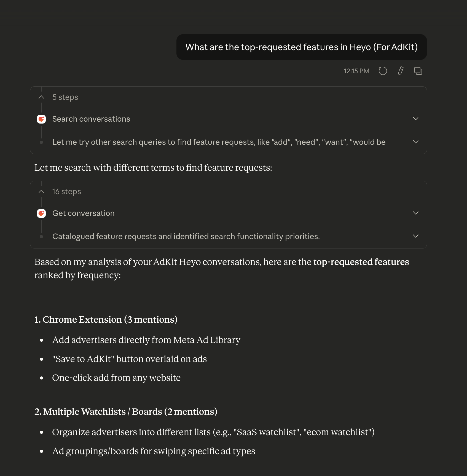Collapse the 16 steps group using its arrow
467x476 pixels.
click(x=41, y=192)
